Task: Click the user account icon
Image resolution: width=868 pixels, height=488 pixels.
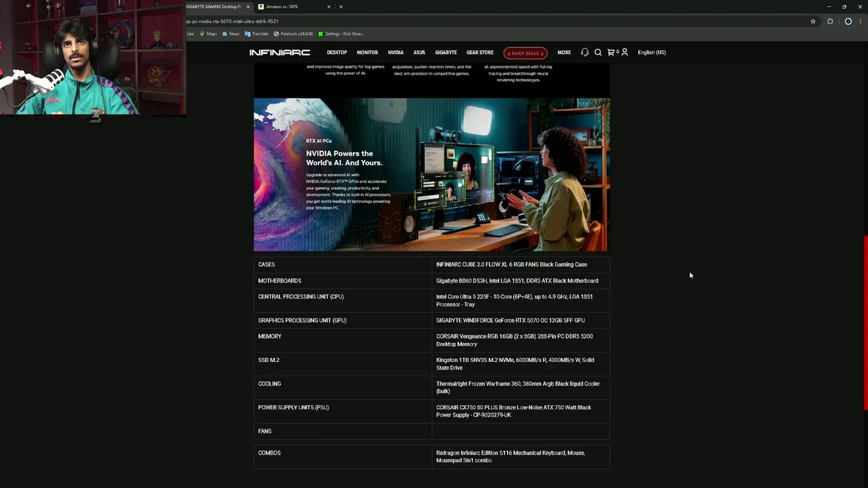Action: 625,52
